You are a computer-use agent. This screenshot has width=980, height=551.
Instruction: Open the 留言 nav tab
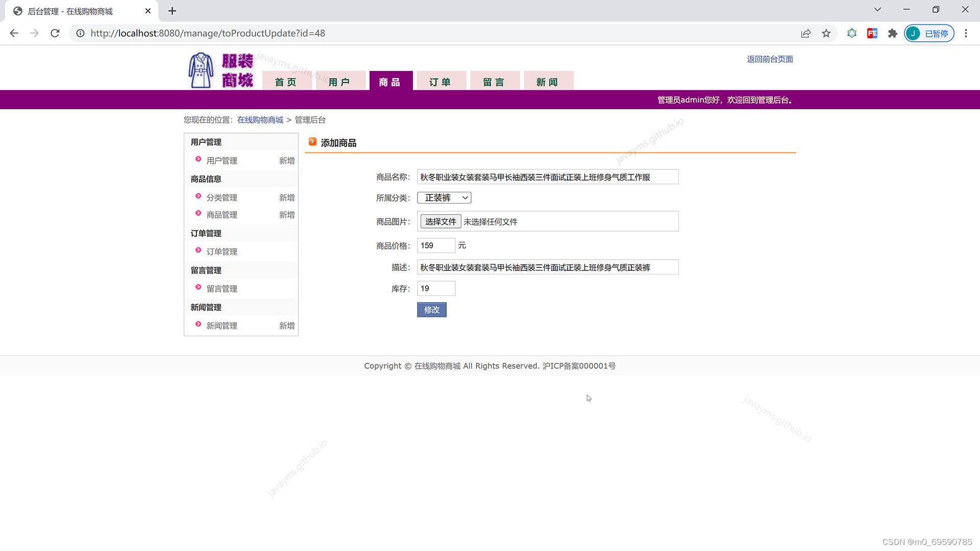[x=495, y=81]
